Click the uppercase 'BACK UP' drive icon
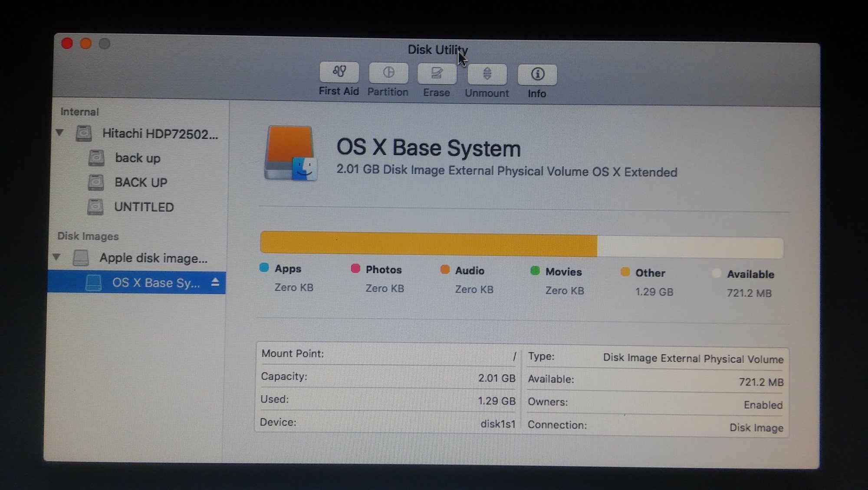Screen dimensions: 868x490 point(95,182)
